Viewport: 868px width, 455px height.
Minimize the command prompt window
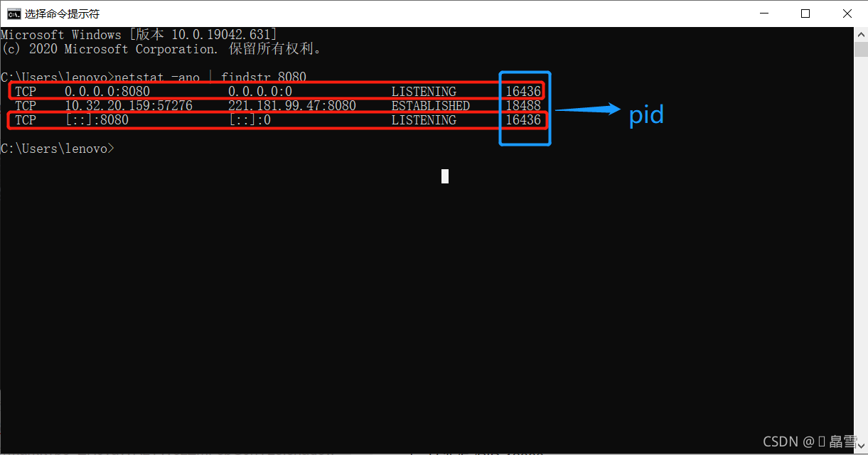pos(764,14)
